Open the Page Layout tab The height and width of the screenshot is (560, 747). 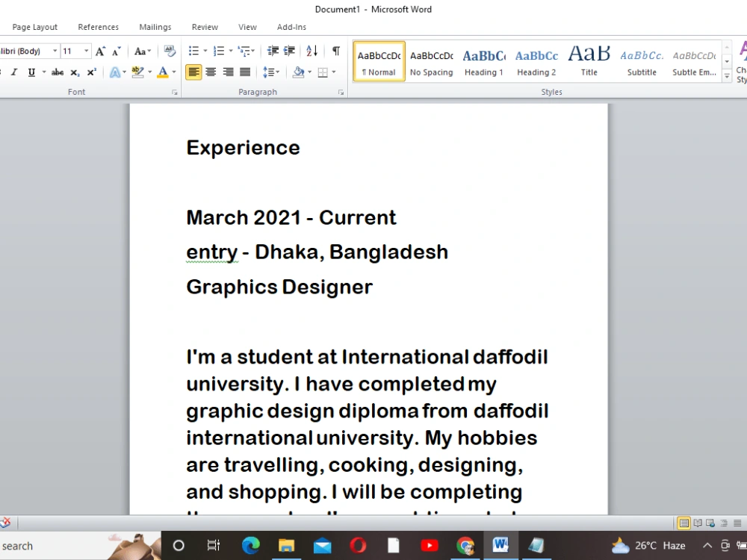pyautogui.click(x=35, y=27)
